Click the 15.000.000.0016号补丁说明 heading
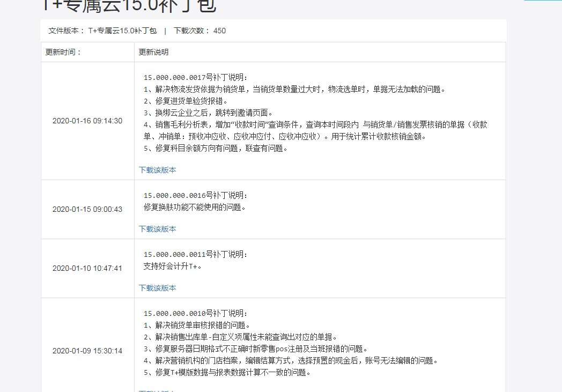562x392 pixels. [x=195, y=195]
